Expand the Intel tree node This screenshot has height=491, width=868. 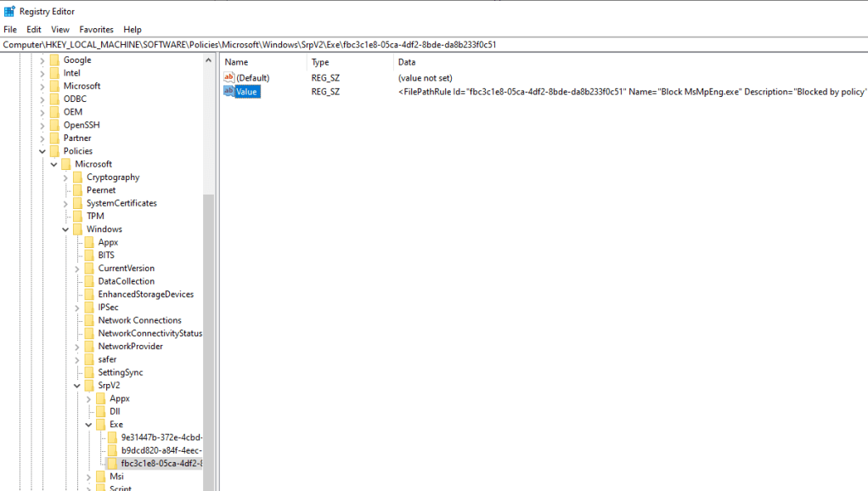click(x=42, y=73)
